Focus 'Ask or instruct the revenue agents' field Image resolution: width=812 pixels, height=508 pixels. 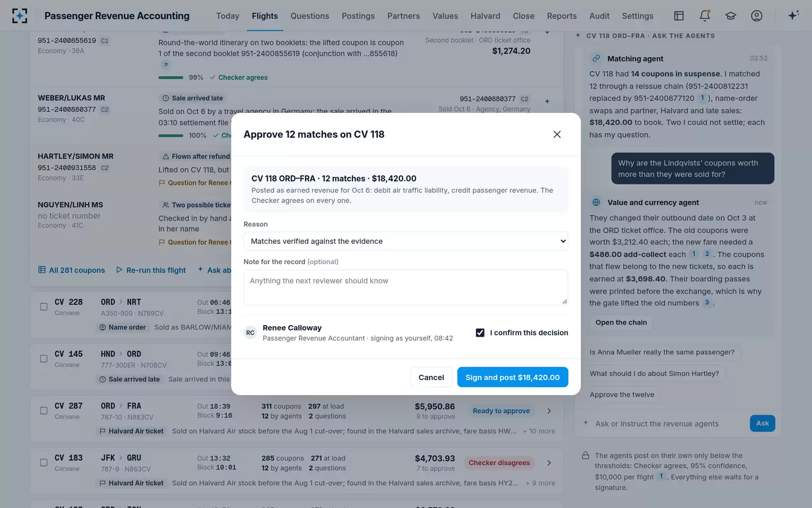pos(670,424)
